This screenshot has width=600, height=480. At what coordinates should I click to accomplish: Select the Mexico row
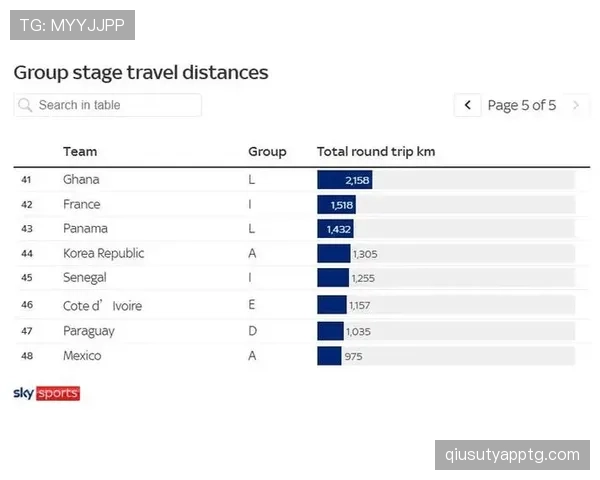point(302,356)
